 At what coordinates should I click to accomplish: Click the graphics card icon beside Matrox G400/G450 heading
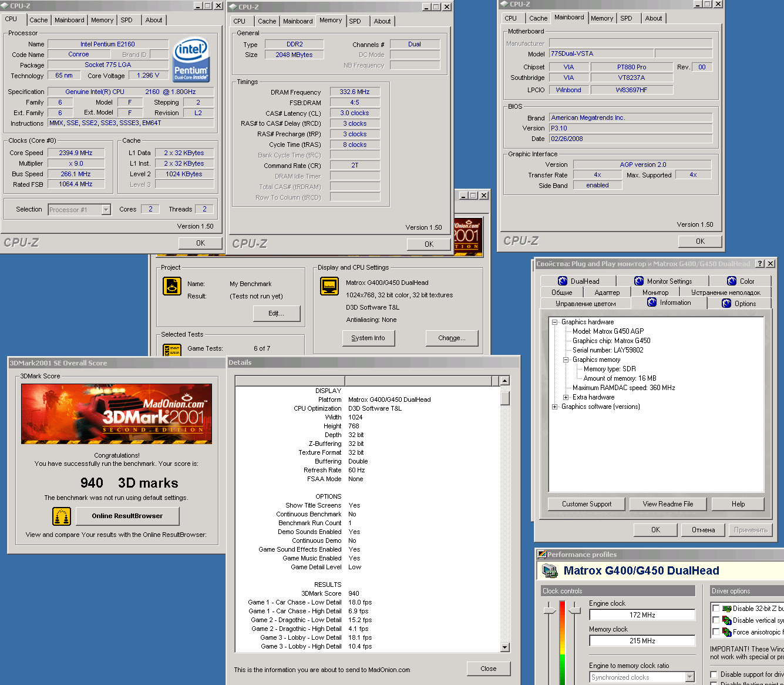coord(550,570)
